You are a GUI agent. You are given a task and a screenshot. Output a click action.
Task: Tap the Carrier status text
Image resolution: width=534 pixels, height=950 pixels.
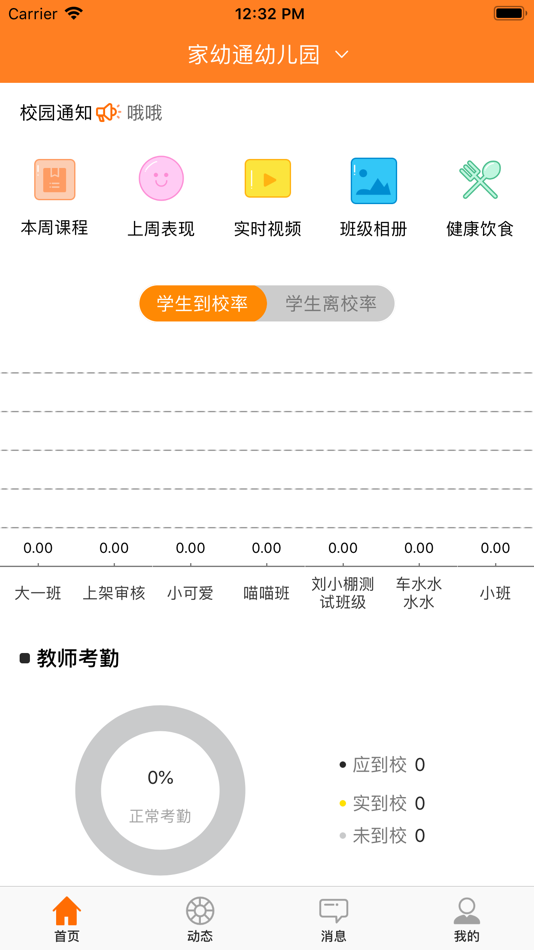(x=33, y=14)
